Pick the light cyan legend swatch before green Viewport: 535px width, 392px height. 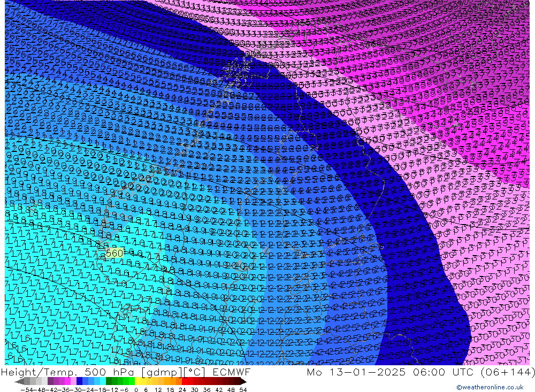[x=103, y=382]
